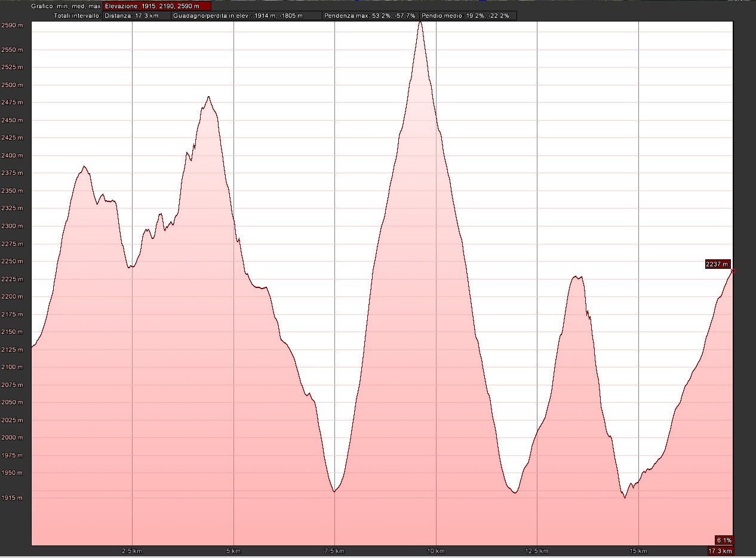Viewport: 756px width, 558px height.
Task: Select the Pendenza max statistic
Action: coord(370,16)
